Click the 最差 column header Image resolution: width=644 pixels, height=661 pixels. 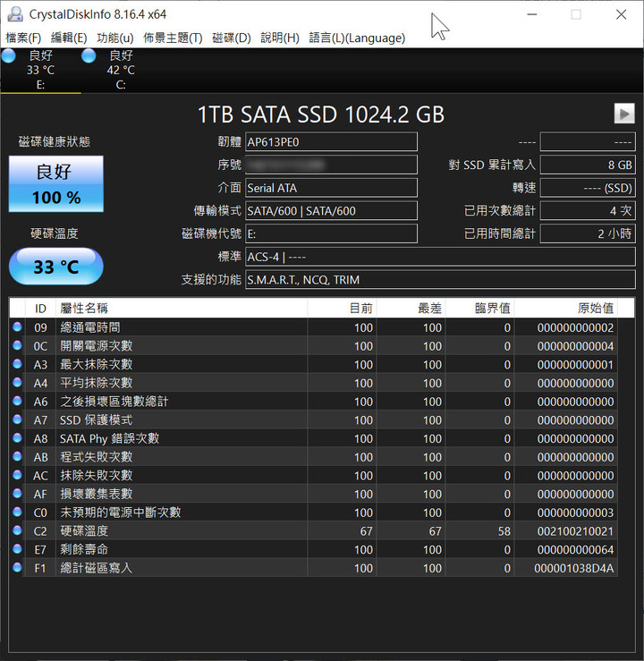pos(411,309)
